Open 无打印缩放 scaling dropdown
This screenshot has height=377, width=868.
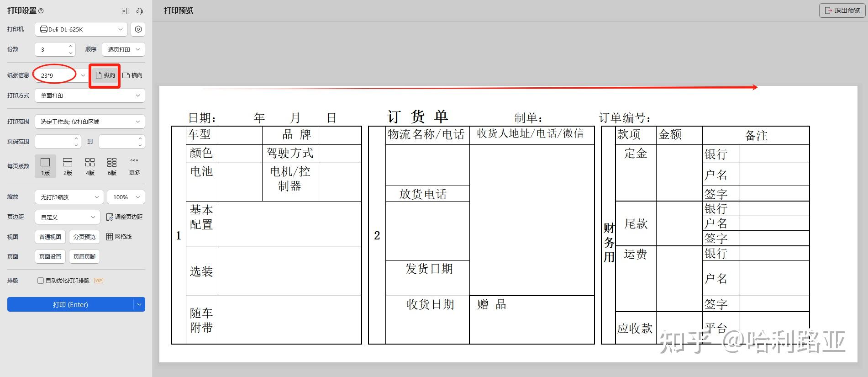click(69, 197)
